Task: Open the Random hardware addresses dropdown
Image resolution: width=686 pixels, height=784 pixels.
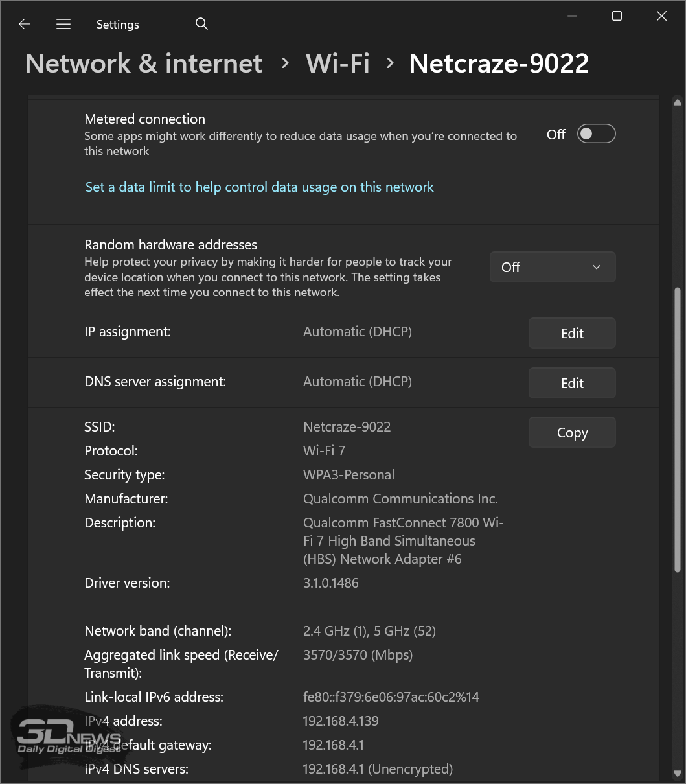Action: (552, 267)
